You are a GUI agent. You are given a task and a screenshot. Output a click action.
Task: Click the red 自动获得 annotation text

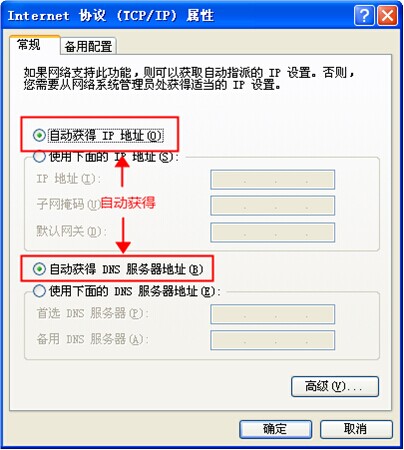click(128, 203)
